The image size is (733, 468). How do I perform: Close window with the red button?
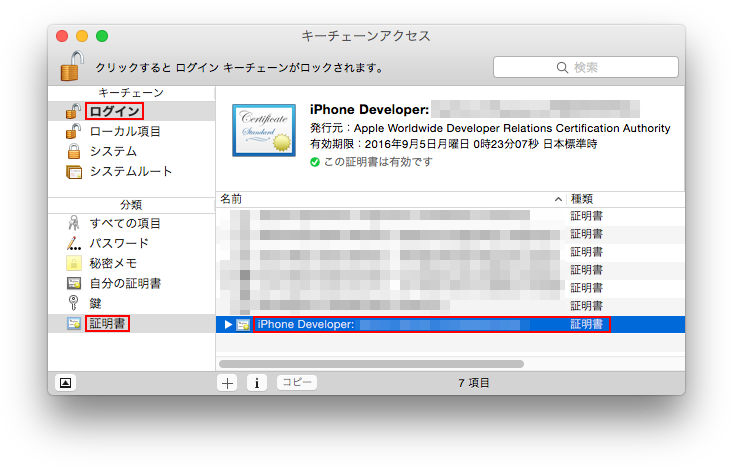[62, 36]
